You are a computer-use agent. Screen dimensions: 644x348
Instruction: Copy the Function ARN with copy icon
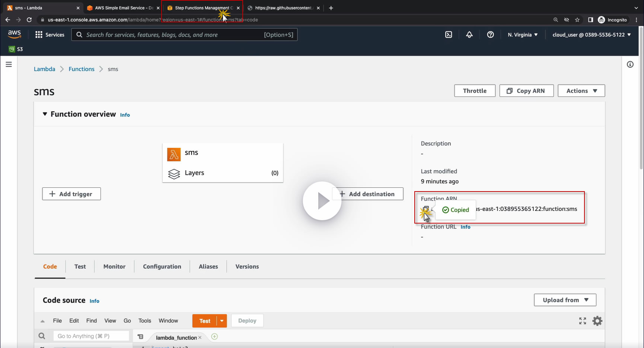point(426,209)
